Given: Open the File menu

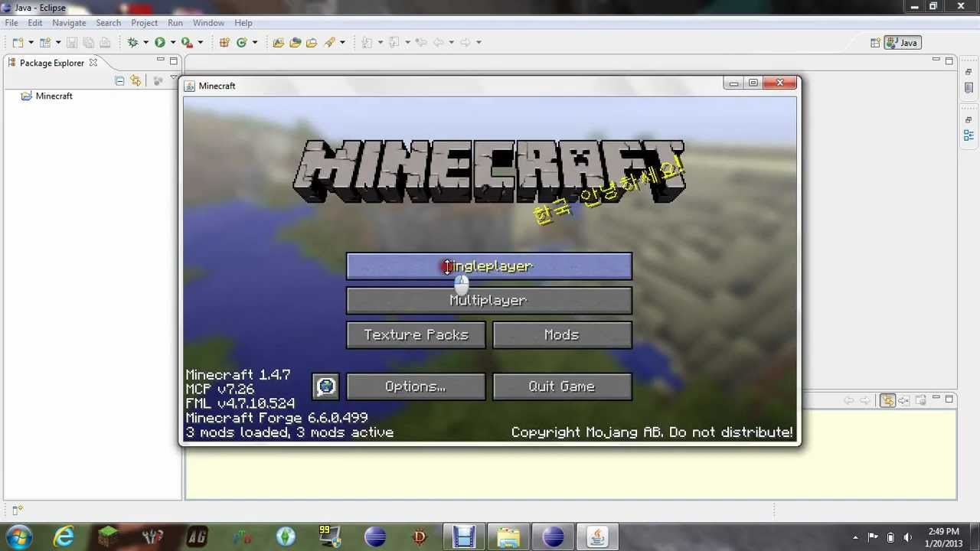Looking at the screenshot, I should (x=11, y=23).
